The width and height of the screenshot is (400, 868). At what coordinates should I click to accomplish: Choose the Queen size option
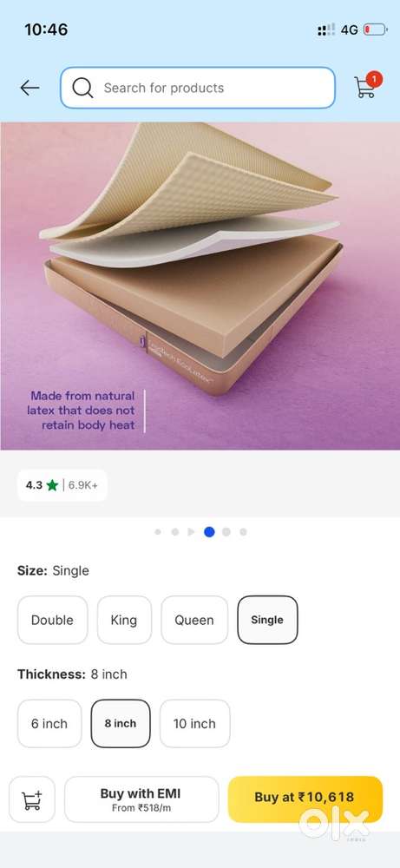click(194, 620)
